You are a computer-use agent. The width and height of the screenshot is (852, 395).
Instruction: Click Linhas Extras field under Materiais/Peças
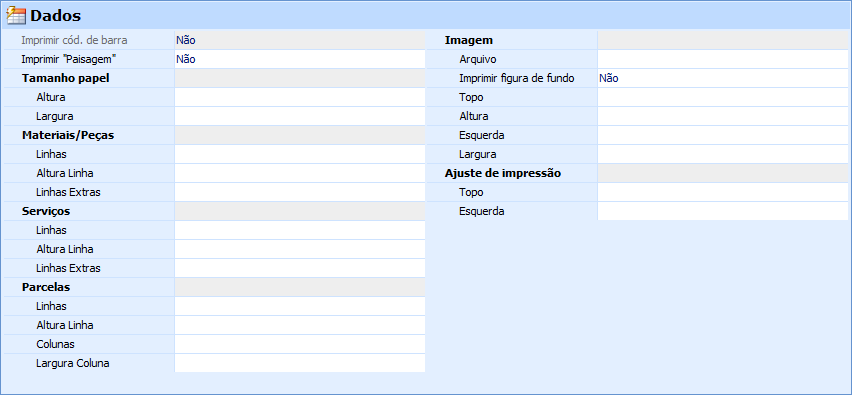pyautogui.click(x=299, y=192)
